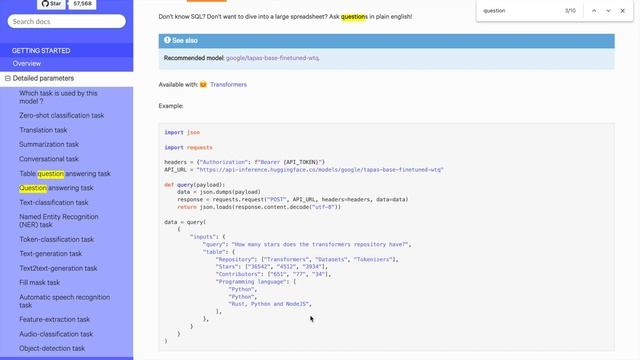
Task: Close the find-in-page bar
Action: coord(622,11)
